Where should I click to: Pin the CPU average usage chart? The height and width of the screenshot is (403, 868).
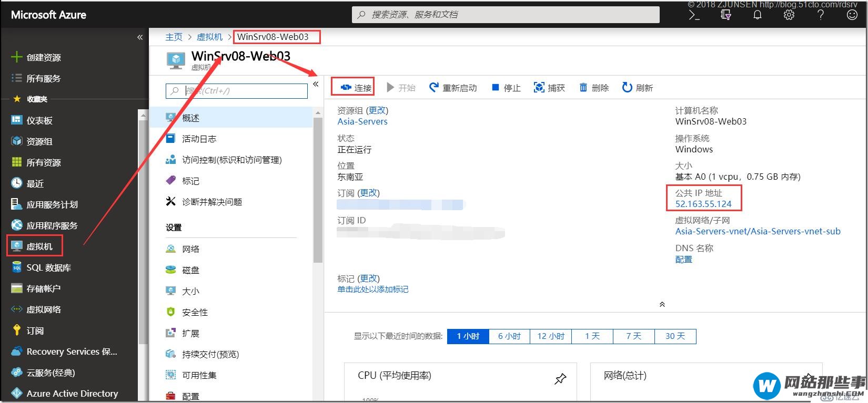tap(560, 378)
